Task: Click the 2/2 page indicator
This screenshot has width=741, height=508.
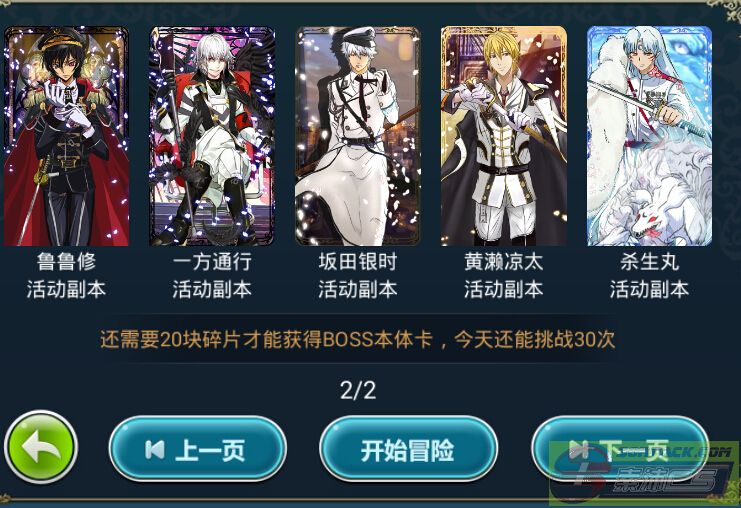Action: pyautogui.click(x=358, y=390)
